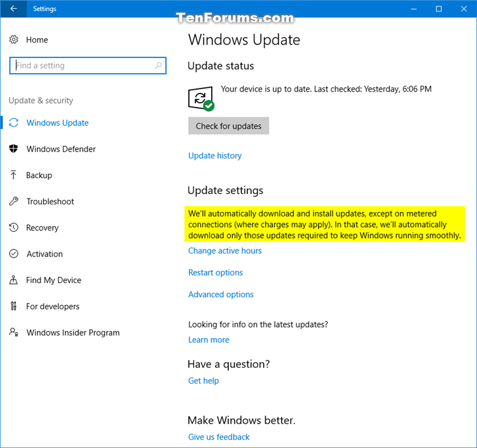The height and width of the screenshot is (448, 477).
Task: Click the Home gear icon
Action: 14,39
